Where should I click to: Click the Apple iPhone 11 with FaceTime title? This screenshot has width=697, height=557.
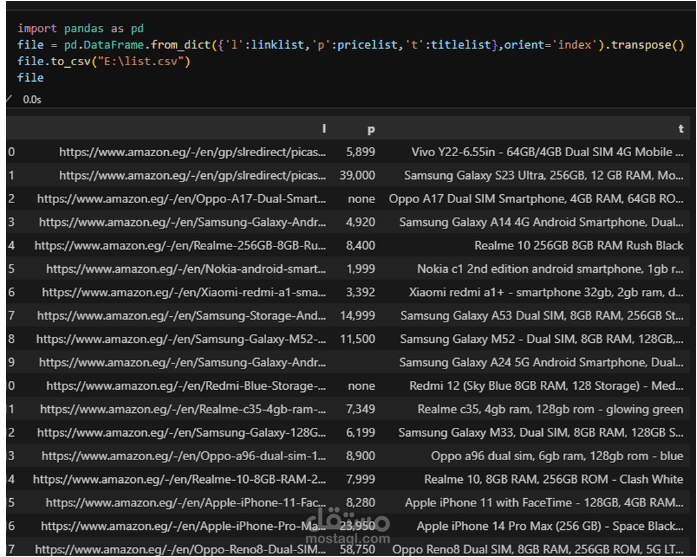coord(544,502)
